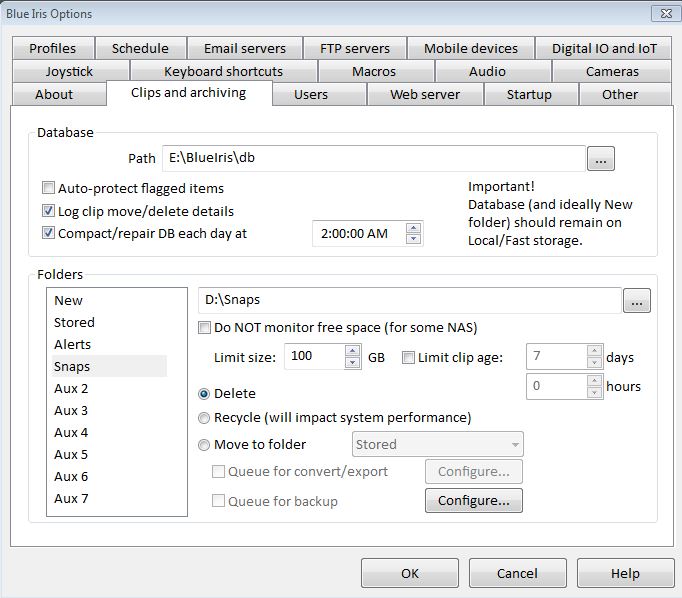This screenshot has width=682, height=598.
Task: Open Help for this dialog
Action: 625,573
